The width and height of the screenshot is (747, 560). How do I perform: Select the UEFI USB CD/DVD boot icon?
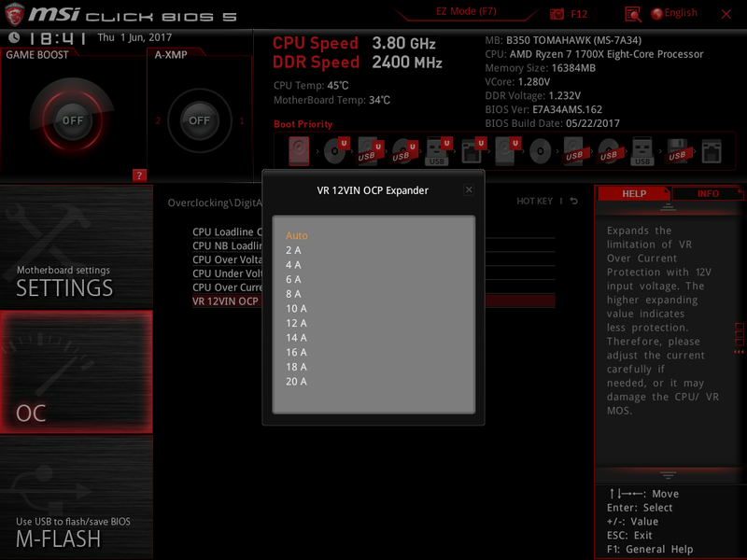click(x=404, y=151)
